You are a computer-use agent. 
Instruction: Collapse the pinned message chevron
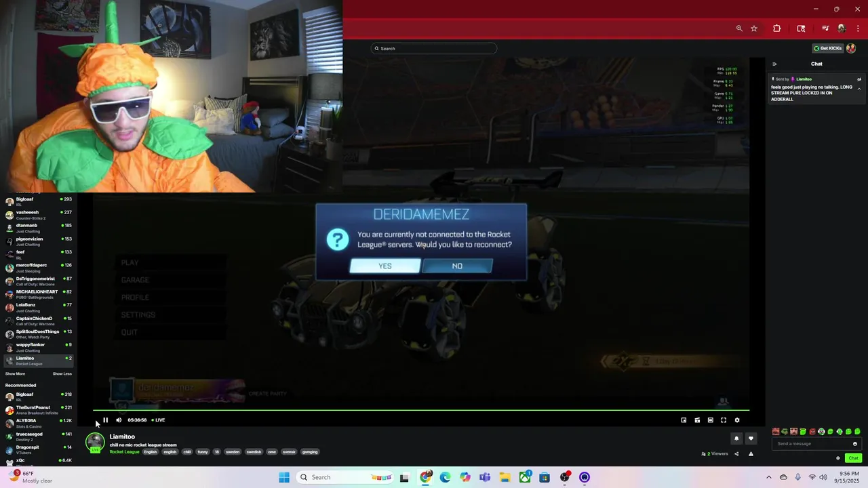point(859,89)
